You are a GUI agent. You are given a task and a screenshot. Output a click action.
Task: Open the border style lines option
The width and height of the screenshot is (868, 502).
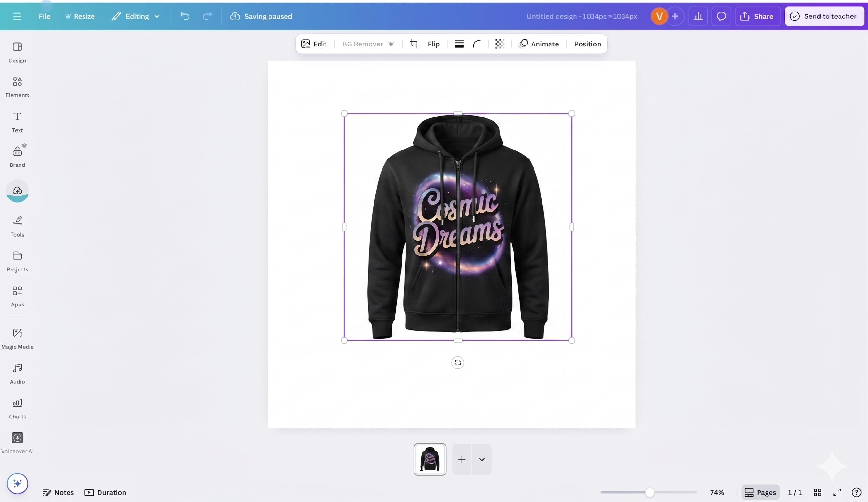tap(459, 44)
